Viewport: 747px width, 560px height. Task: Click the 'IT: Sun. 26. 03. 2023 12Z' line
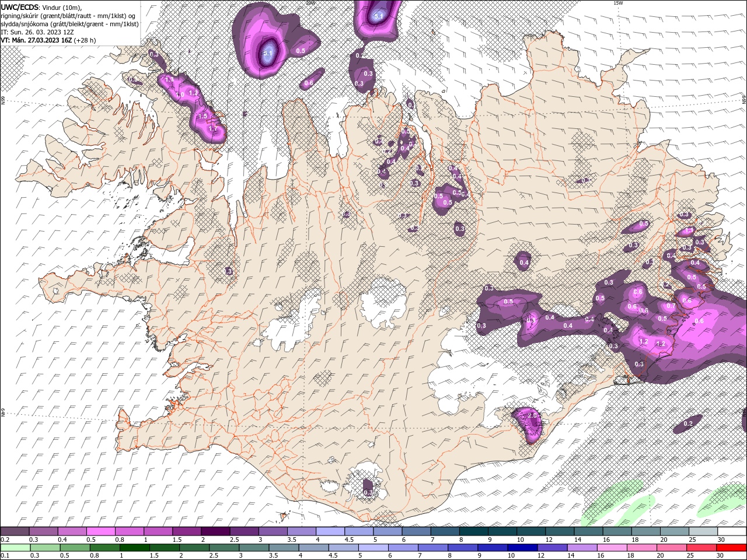pyautogui.click(x=38, y=32)
